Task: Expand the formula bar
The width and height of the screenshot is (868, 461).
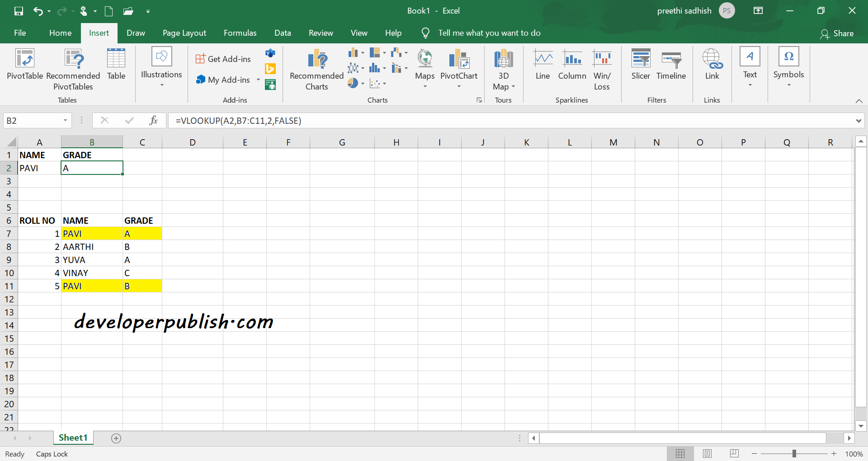Action: click(859, 121)
